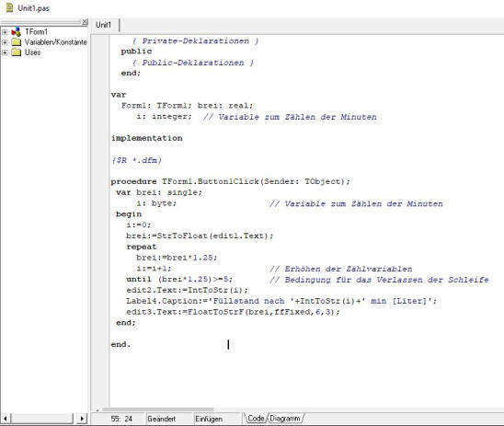Expand the Uses tree node
The width and height of the screenshot is (504, 426).
point(5,52)
